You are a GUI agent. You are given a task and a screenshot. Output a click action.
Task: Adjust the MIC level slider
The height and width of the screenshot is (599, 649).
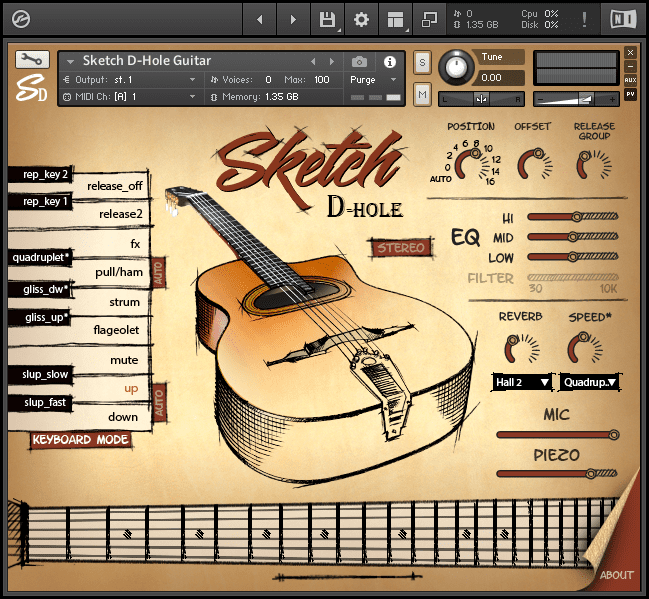pyautogui.click(x=558, y=435)
